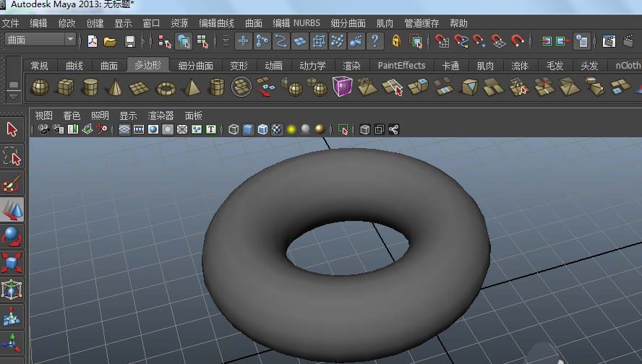The width and height of the screenshot is (642, 364).
Task: Select the Paint Selection tool
Action: [x=12, y=183]
